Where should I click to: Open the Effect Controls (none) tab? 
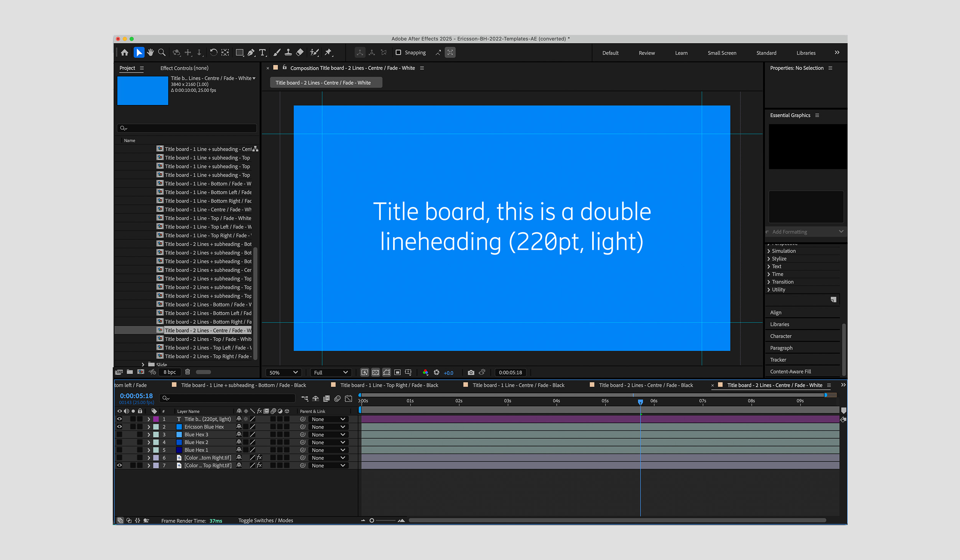[184, 68]
